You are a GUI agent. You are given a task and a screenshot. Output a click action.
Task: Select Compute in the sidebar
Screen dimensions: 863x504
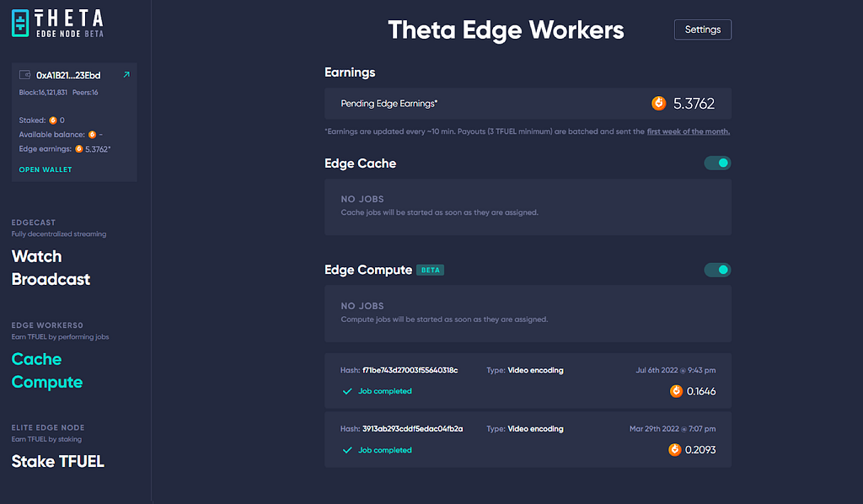point(47,382)
